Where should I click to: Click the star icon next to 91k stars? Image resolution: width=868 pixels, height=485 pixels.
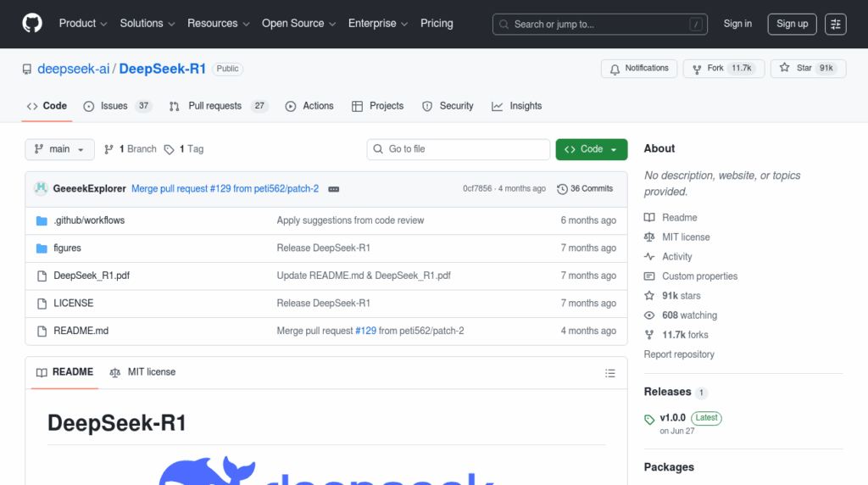click(649, 296)
